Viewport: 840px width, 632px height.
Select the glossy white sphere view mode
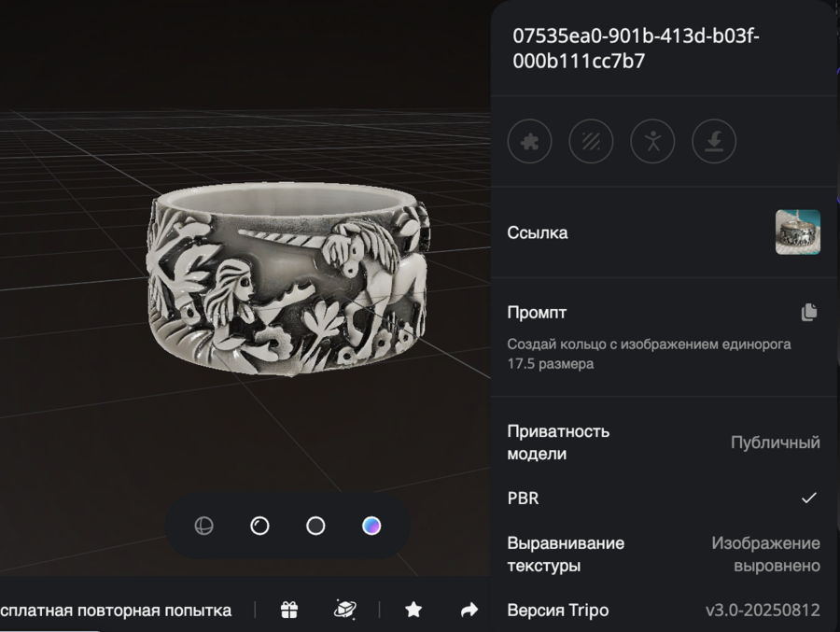(259, 526)
